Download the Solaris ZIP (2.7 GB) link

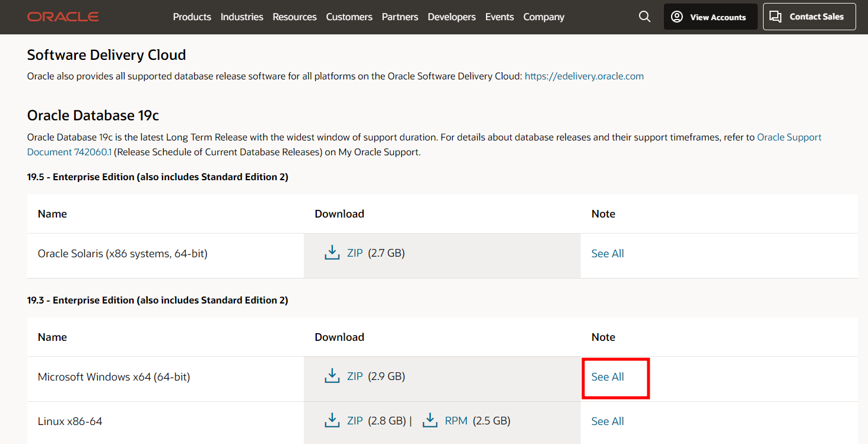pyautogui.click(x=355, y=253)
